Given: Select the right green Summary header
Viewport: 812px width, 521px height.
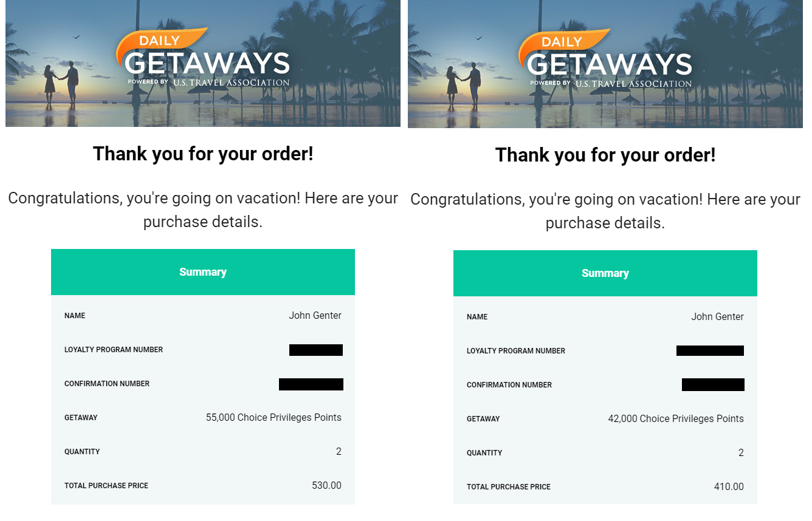Looking at the screenshot, I should [605, 273].
